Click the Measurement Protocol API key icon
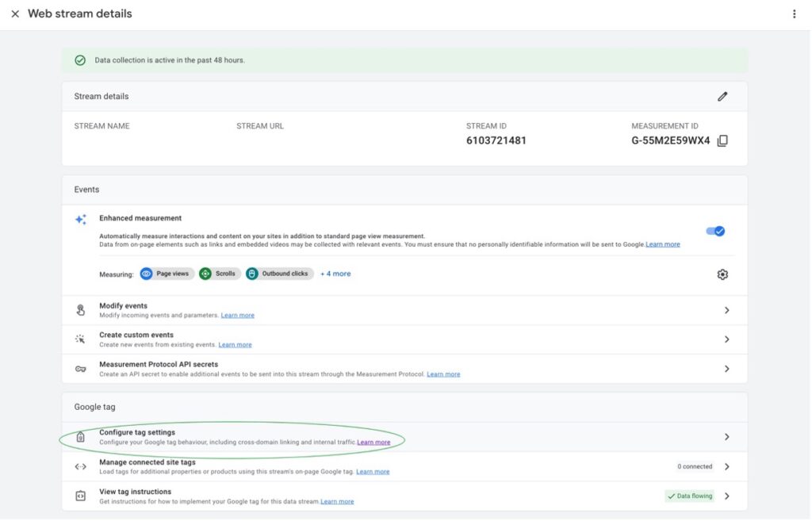This screenshot has height=521, width=812. (80, 369)
